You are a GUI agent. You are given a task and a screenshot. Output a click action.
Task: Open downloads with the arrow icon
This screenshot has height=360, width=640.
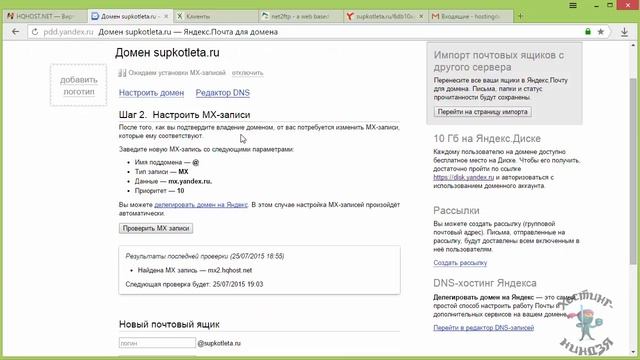click(624, 32)
